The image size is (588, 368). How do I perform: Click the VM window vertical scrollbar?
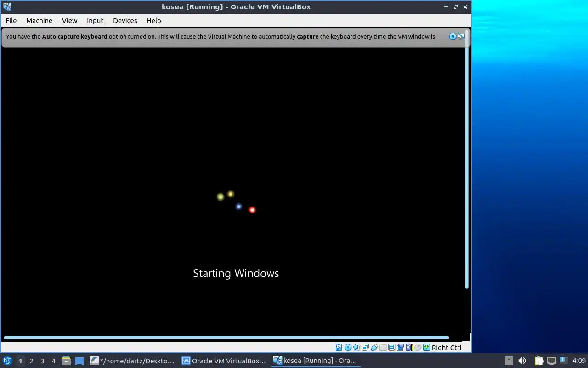[x=467, y=159]
